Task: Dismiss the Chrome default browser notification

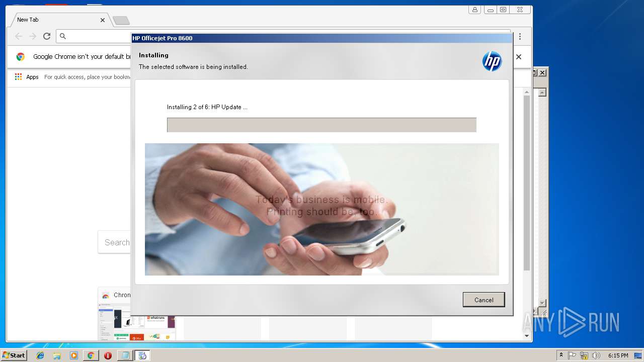Action: pos(519,57)
